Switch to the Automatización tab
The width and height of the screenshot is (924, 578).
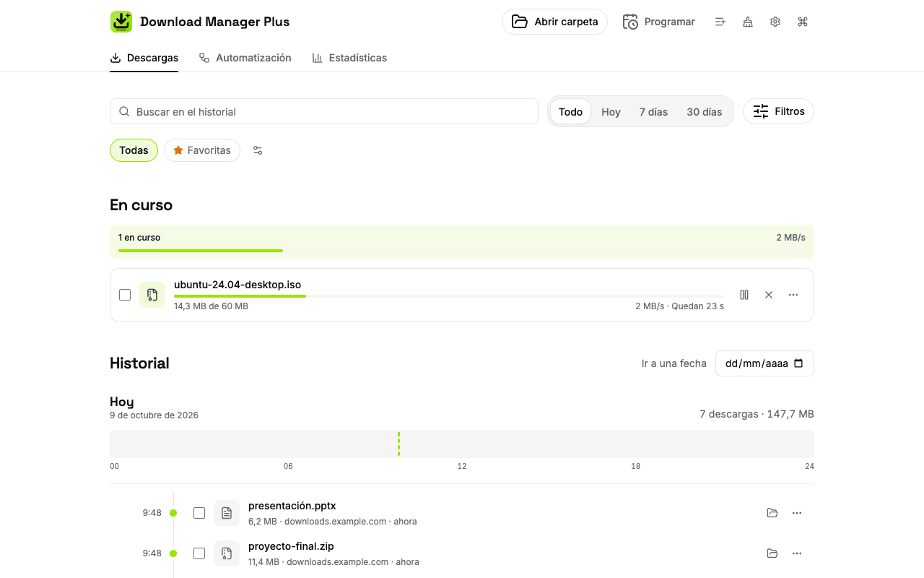click(x=245, y=58)
